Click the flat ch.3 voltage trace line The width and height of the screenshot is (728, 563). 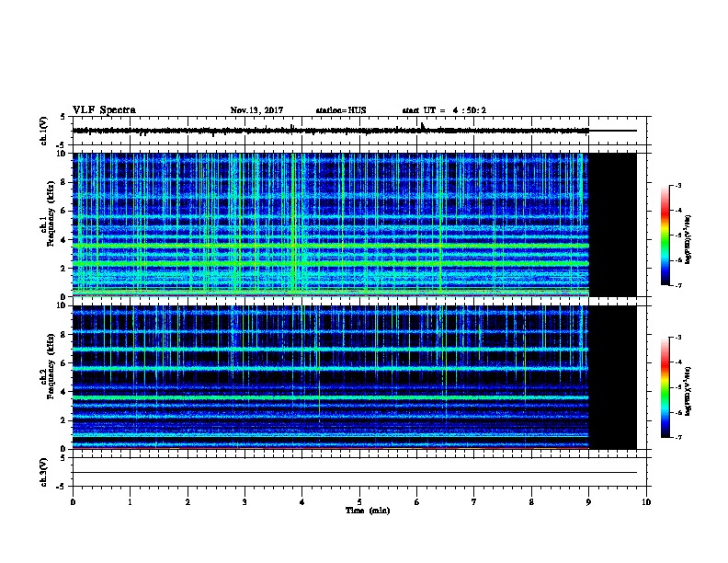point(355,473)
